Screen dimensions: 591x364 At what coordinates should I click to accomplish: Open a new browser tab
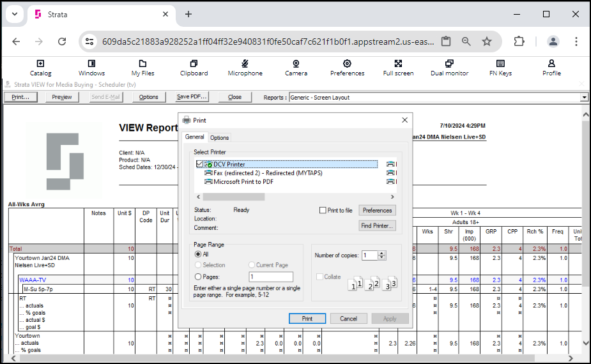pos(188,14)
